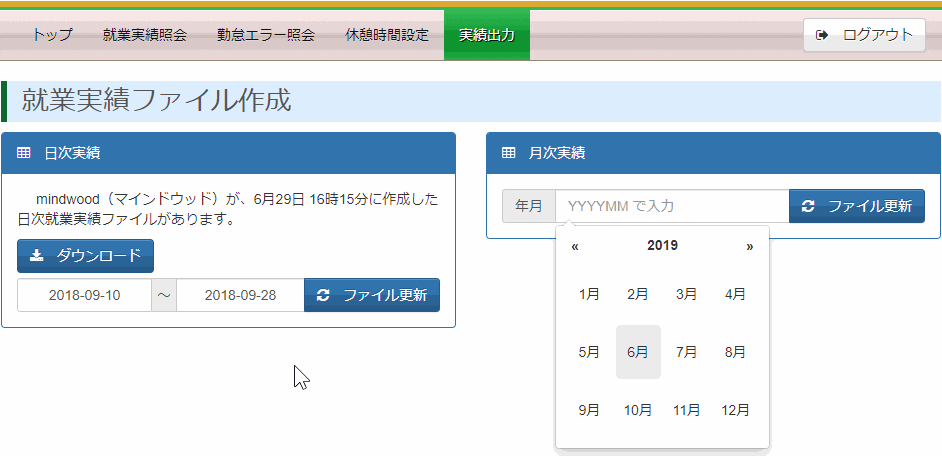
Task: Click the active 実績出力 tab
Action: pos(487,35)
